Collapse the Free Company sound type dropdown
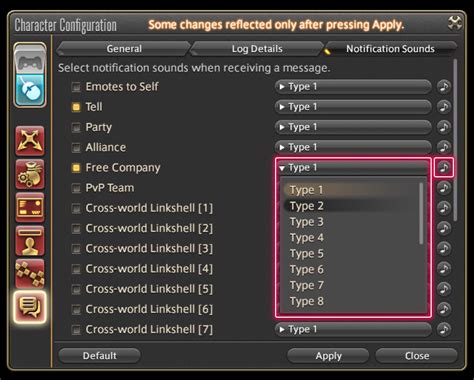474x380 pixels. click(353, 167)
